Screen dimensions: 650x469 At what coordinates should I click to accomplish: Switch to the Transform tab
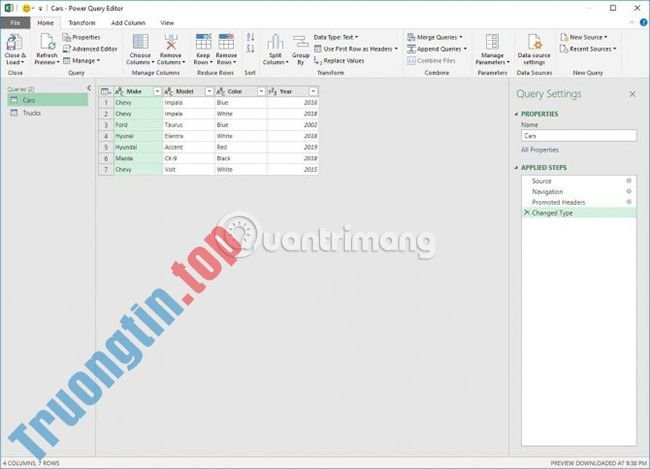pyautogui.click(x=82, y=23)
